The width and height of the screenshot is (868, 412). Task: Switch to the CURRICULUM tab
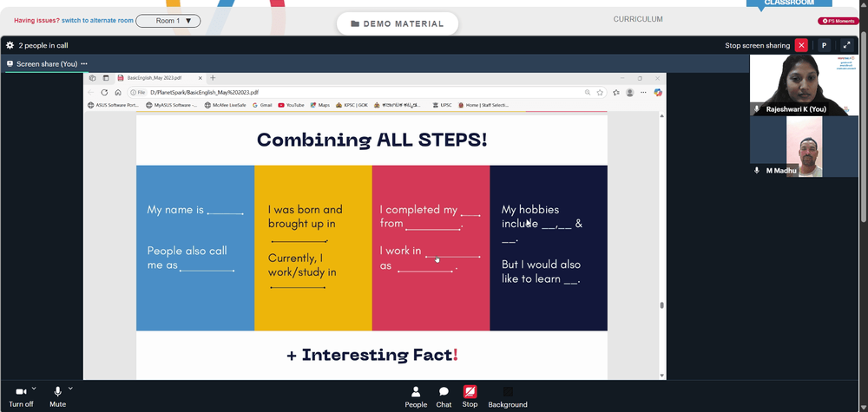coord(638,19)
